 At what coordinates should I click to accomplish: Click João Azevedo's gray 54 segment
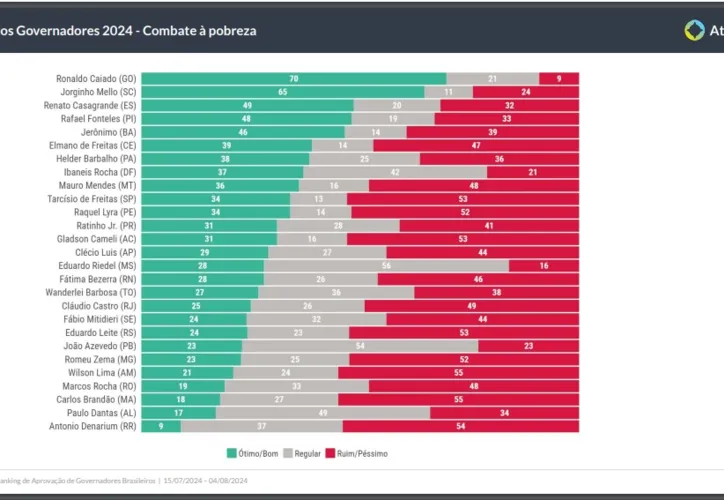(x=359, y=346)
